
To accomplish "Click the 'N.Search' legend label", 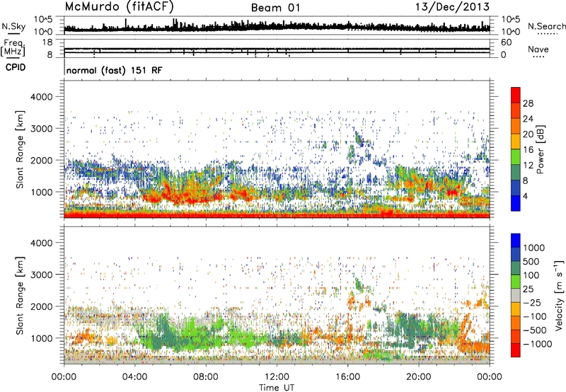I will pyautogui.click(x=546, y=26).
